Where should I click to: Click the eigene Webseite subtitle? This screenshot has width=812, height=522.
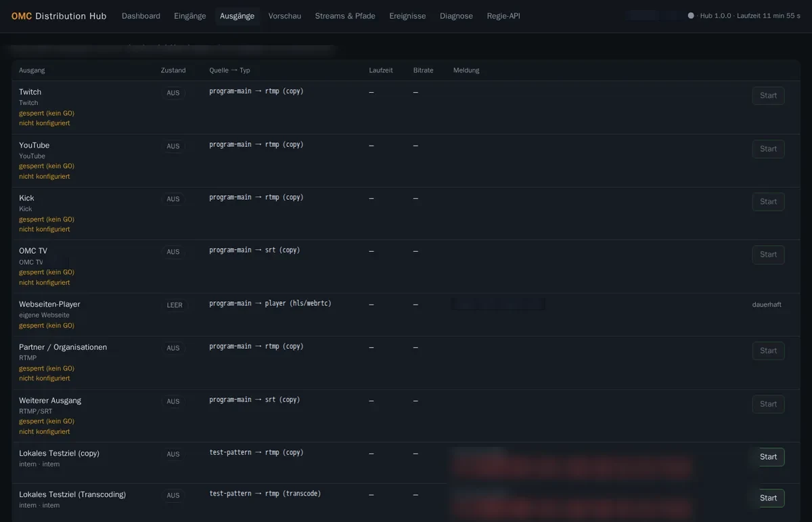(44, 316)
